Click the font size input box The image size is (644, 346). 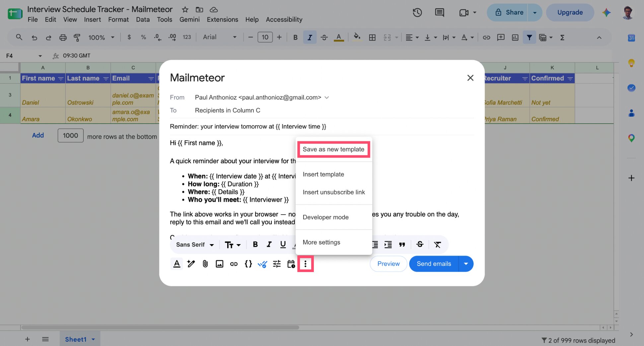tap(265, 37)
